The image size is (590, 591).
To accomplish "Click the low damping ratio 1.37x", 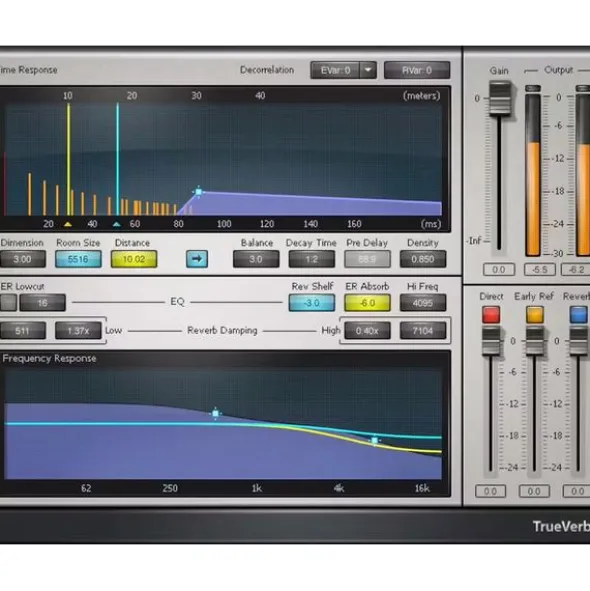I will point(78,331).
